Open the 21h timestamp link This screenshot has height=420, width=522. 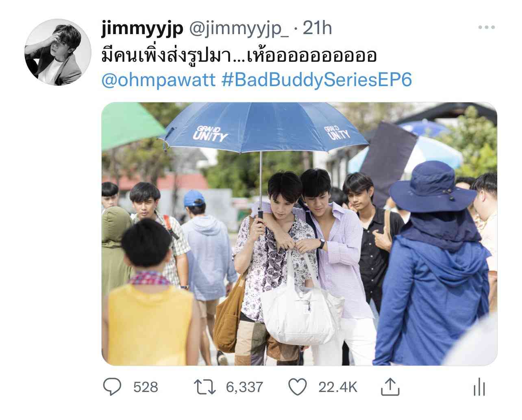tap(318, 29)
